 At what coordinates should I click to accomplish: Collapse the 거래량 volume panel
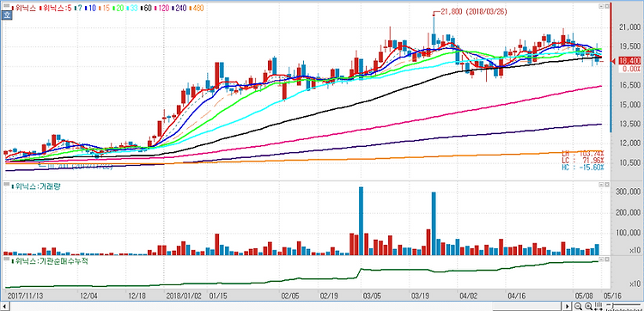click(601, 186)
